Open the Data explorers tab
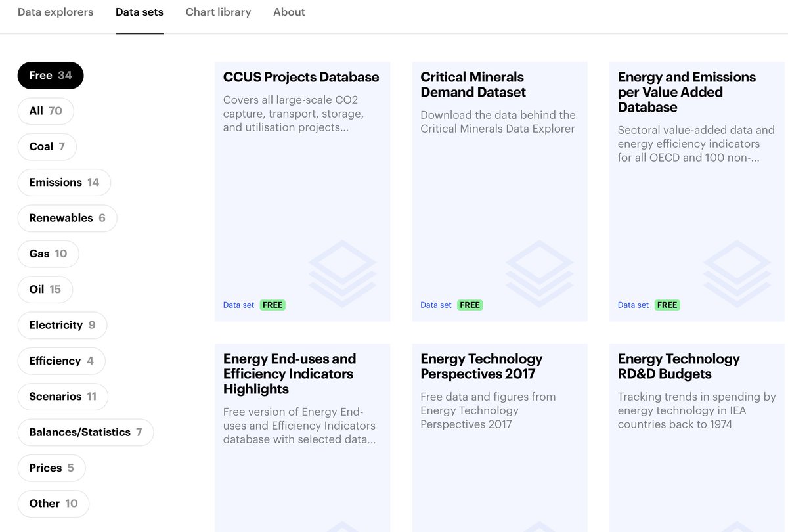The image size is (788, 532). pyautogui.click(x=55, y=12)
